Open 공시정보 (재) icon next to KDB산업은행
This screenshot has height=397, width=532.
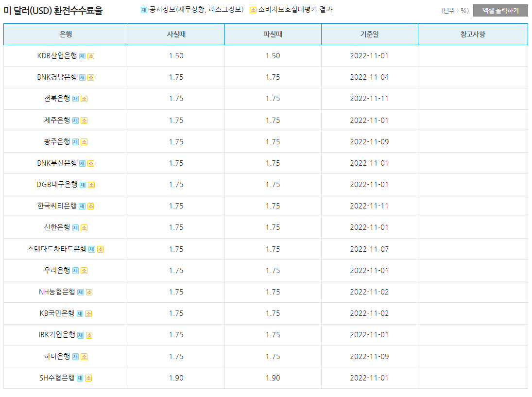[x=82, y=56]
